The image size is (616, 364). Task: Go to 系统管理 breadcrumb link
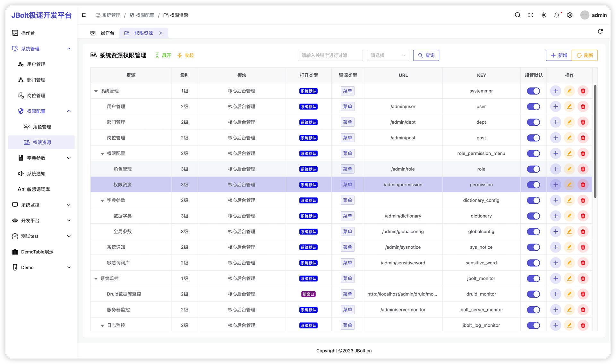108,15
